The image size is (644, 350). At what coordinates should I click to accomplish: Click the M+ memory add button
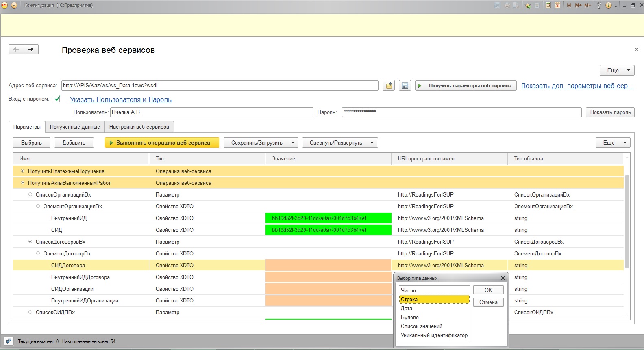[x=578, y=5]
